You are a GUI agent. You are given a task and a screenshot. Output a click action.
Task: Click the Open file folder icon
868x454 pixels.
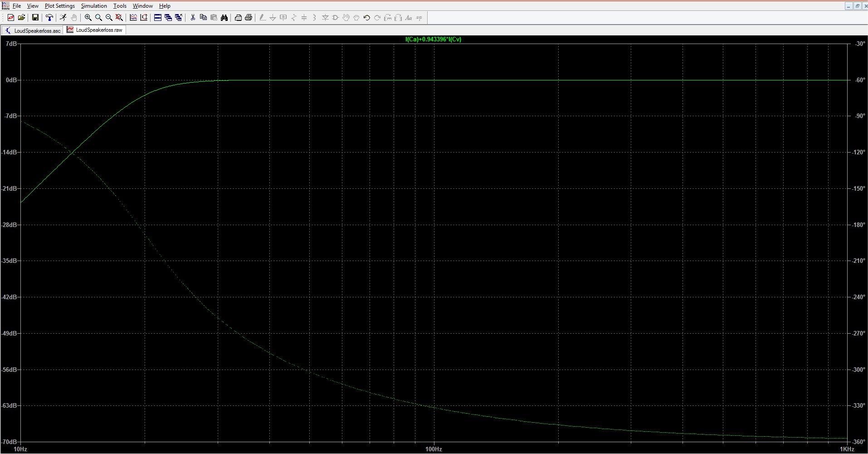coord(21,18)
